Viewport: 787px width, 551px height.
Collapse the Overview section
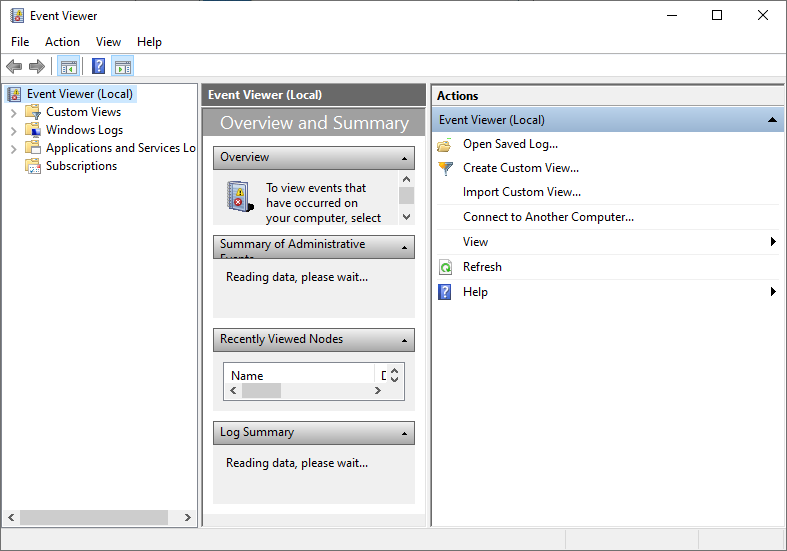(x=405, y=159)
